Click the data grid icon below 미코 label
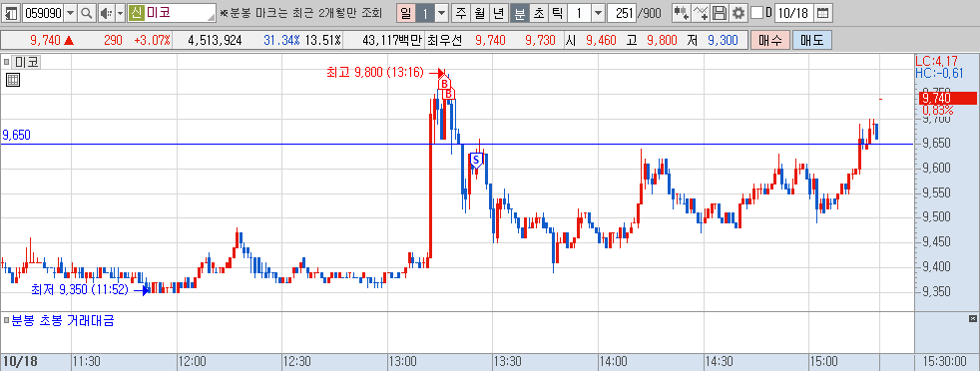Viewport: 980px width, 371px height. coord(13,80)
